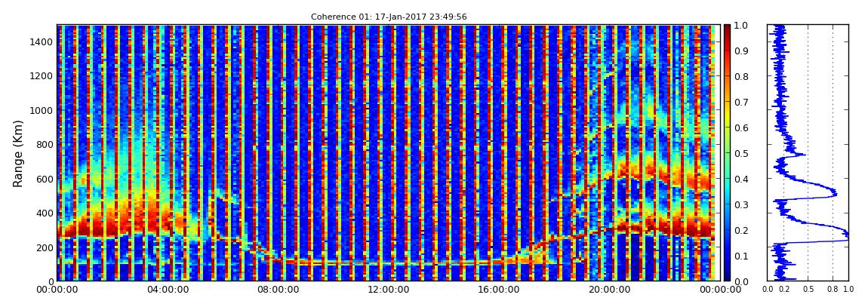
Task: Click the 1200 range axis tick label
Action: (x=42, y=76)
